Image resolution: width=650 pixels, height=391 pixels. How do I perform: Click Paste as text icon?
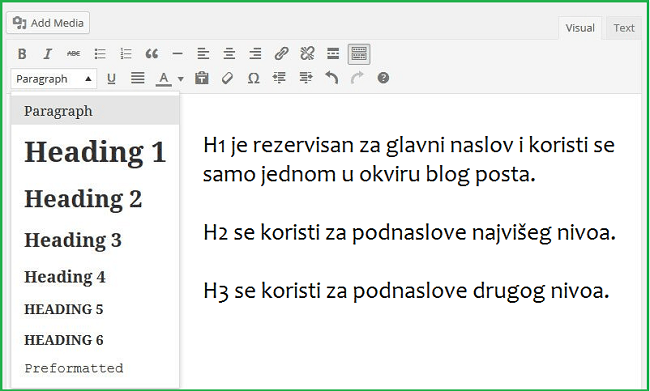coord(201,78)
